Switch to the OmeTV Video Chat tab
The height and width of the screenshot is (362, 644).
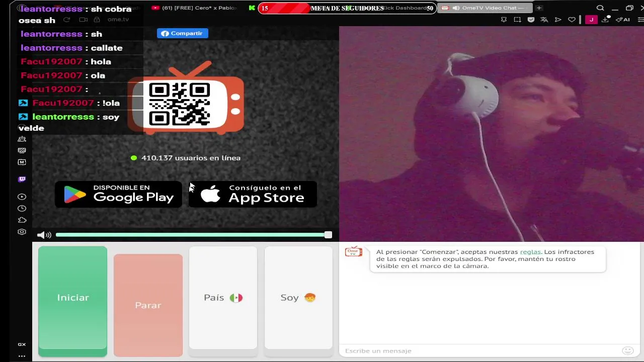pos(485,8)
